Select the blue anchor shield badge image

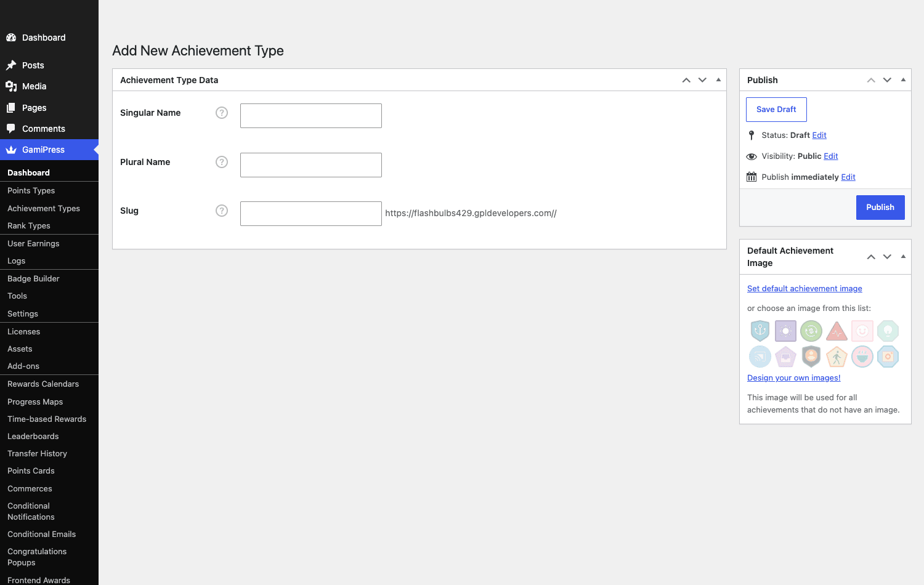[760, 331]
